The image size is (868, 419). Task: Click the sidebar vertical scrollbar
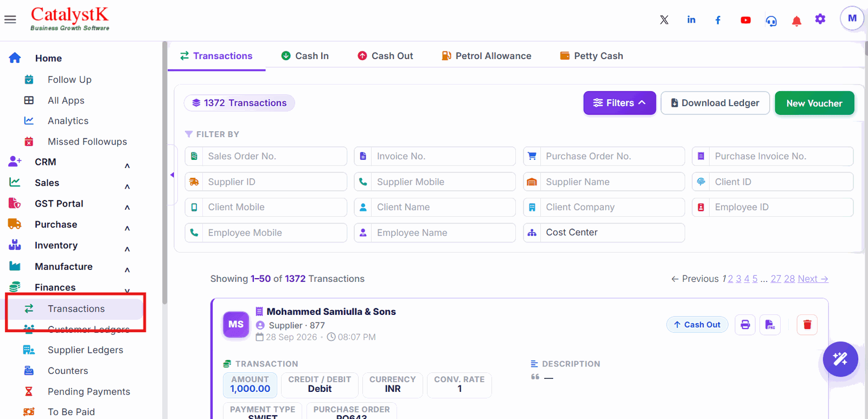coord(164,173)
